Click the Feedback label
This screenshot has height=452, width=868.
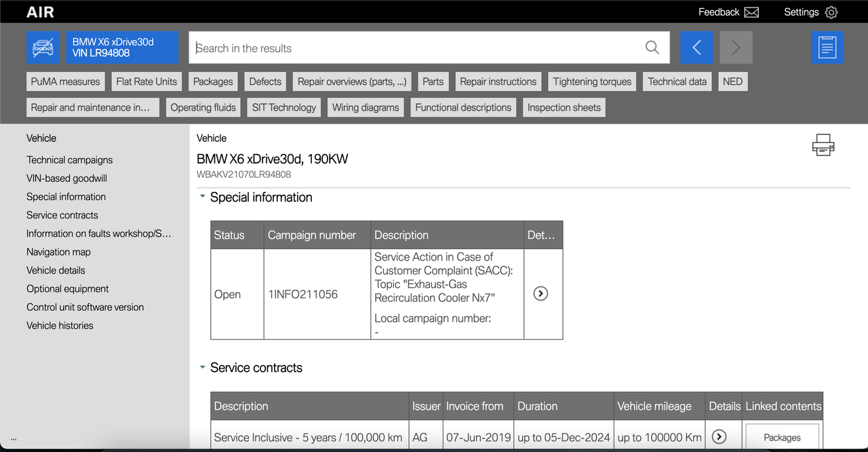click(719, 12)
